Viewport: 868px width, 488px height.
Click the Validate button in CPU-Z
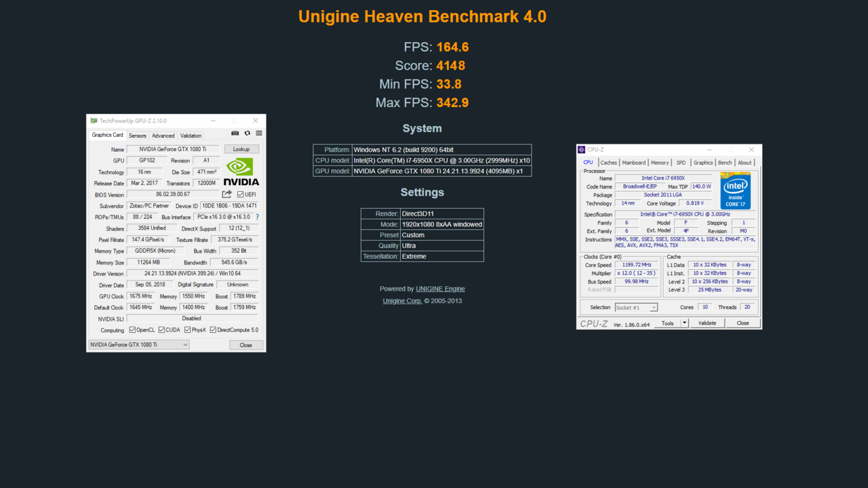point(707,323)
